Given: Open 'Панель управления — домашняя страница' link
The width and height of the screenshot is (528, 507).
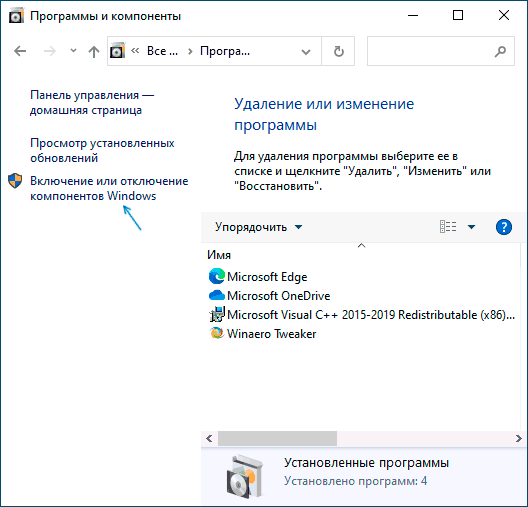Looking at the screenshot, I should pyautogui.click(x=92, y=102).
